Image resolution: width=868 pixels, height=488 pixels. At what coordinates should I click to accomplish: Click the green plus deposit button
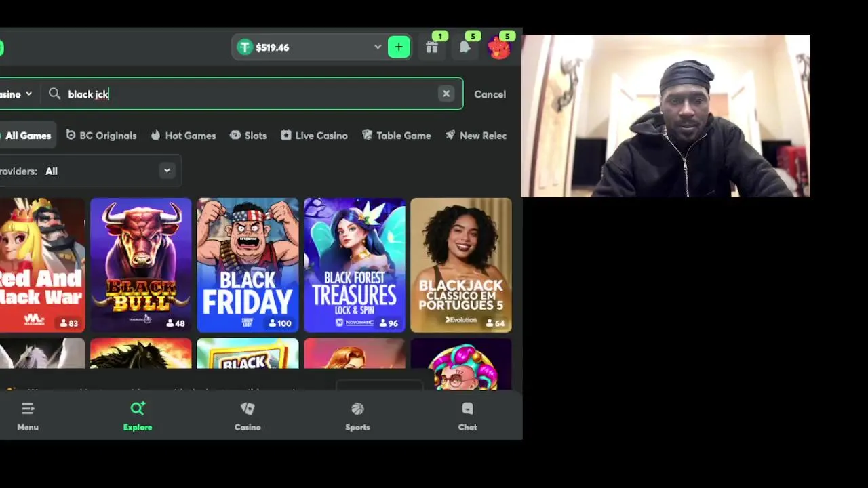tap(399, 47)
